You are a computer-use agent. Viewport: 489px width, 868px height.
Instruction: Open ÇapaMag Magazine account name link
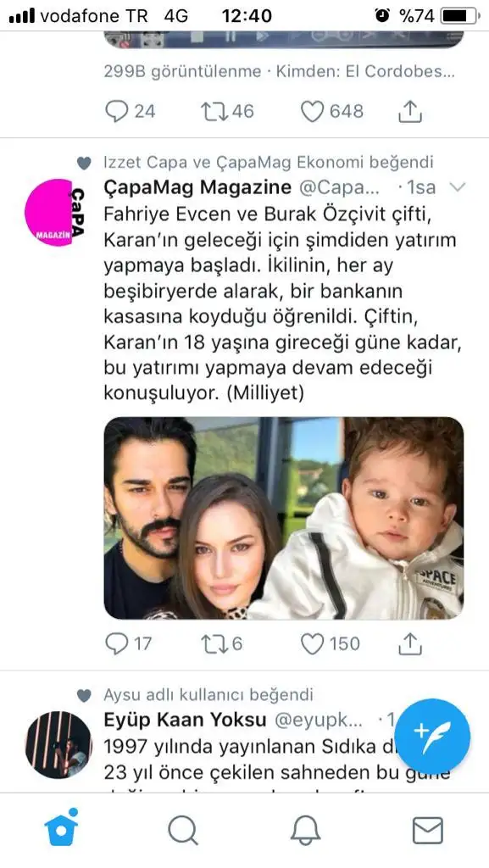click(197, 187)
